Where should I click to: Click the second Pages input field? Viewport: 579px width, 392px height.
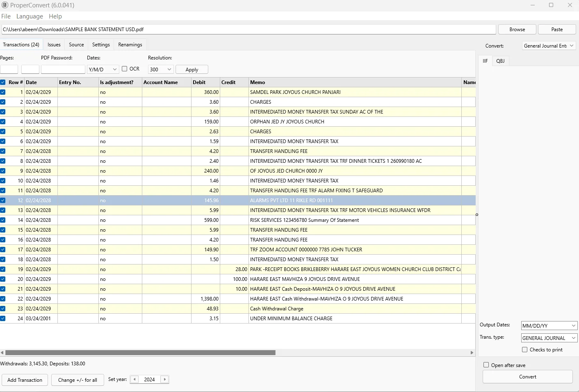click(30, 70)
